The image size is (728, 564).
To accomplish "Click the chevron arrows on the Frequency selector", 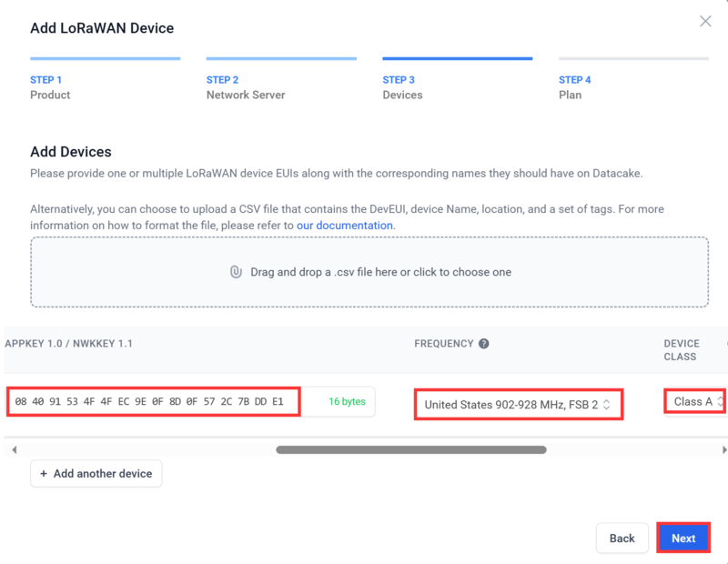I will tap(606, 404).
